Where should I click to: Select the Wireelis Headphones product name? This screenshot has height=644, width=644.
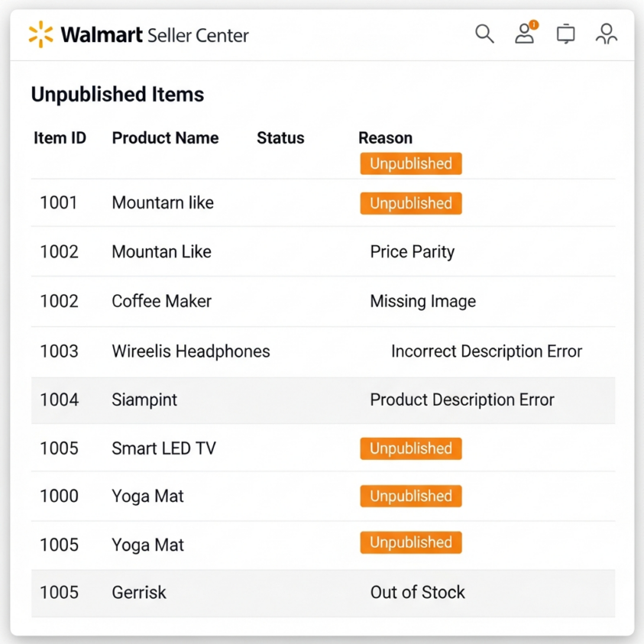click(191, 351)
